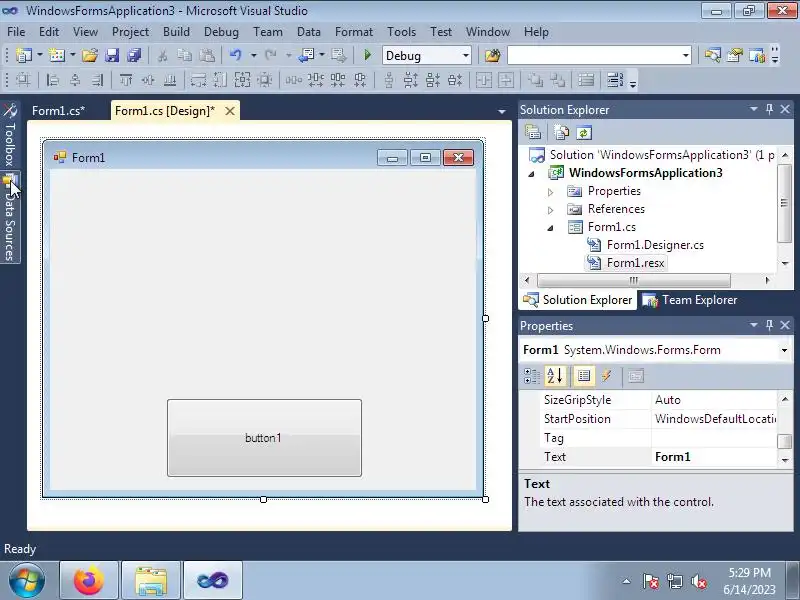Open the Undo history dropdown arrow
800x600 pixels.
click(x=253, y=55)
